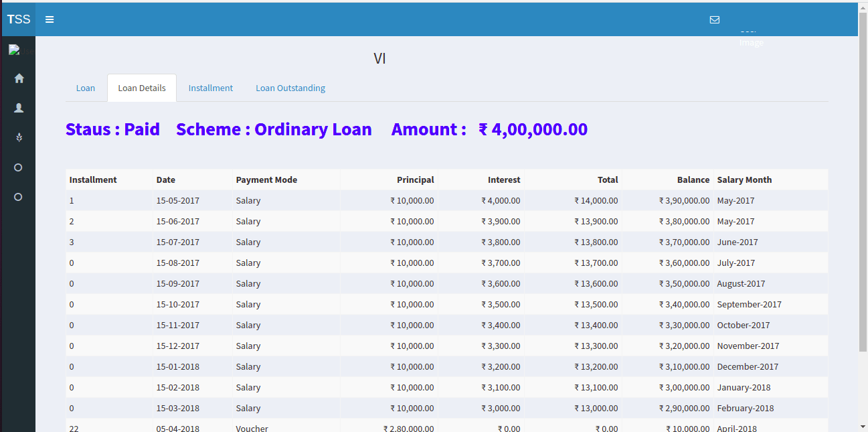The width and height of the screenshot is (868, 432).
Task: Select the Loan Details tab
Action: (x=142, y=88)
